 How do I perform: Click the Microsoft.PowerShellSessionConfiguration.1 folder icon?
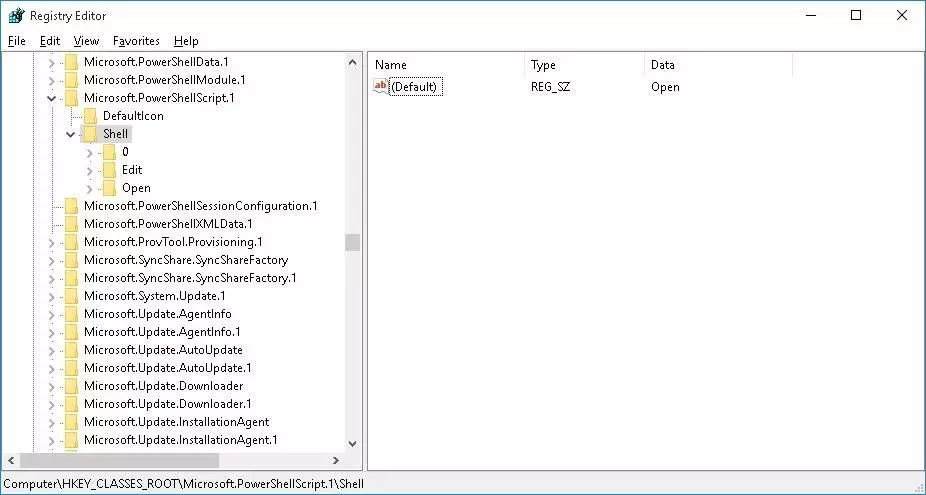71,206
